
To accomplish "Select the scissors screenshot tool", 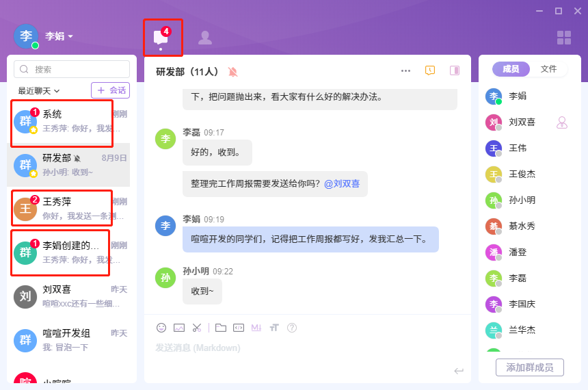I will pyautogui.click(x=197, y=328).
